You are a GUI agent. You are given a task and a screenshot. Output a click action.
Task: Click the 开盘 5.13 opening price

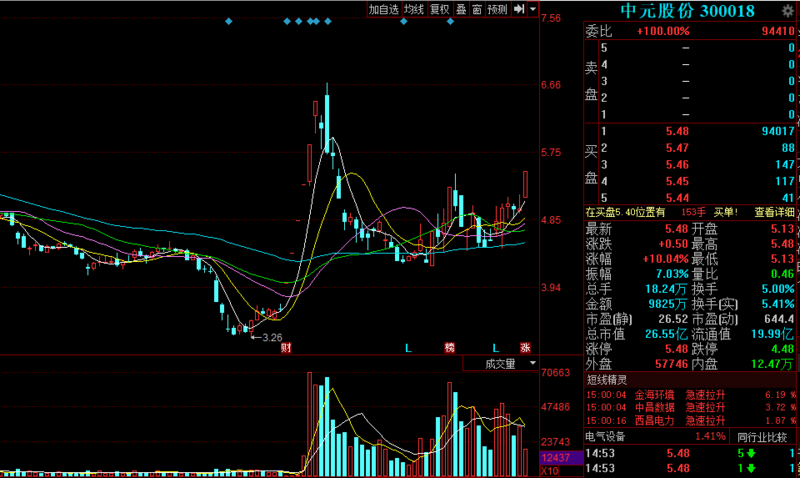[783, 229]
